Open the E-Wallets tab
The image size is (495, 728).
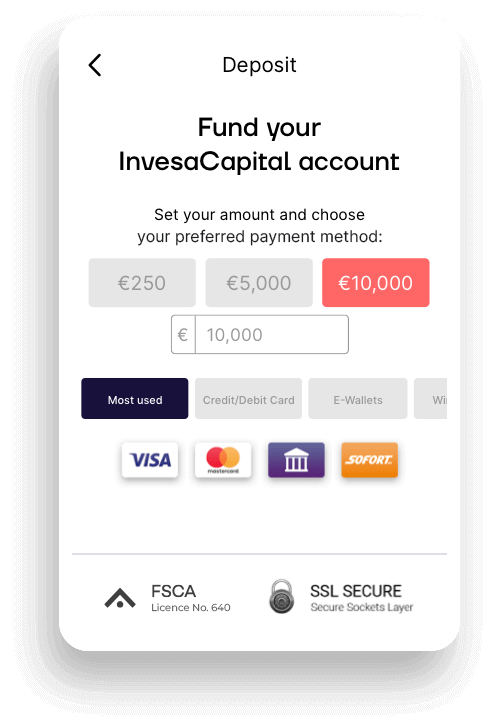tap(358, 399)
